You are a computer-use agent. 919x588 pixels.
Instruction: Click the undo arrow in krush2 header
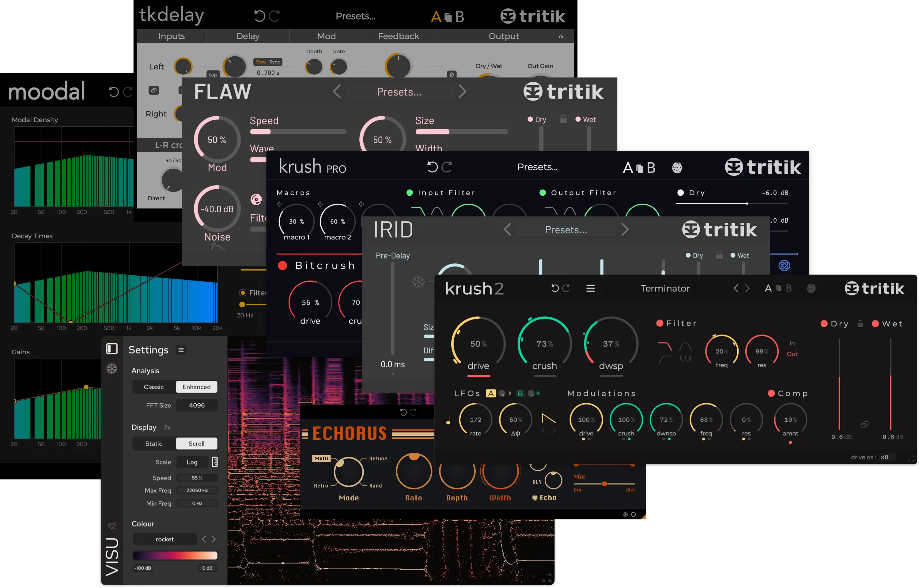point(555,288)
